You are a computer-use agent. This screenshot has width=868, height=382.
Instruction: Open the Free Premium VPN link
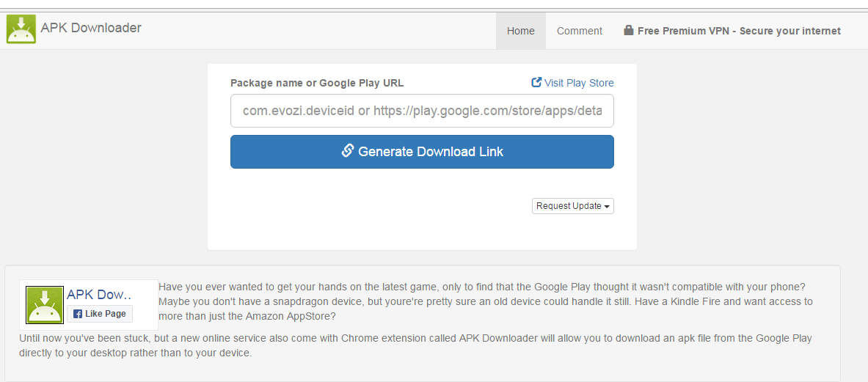739,31
